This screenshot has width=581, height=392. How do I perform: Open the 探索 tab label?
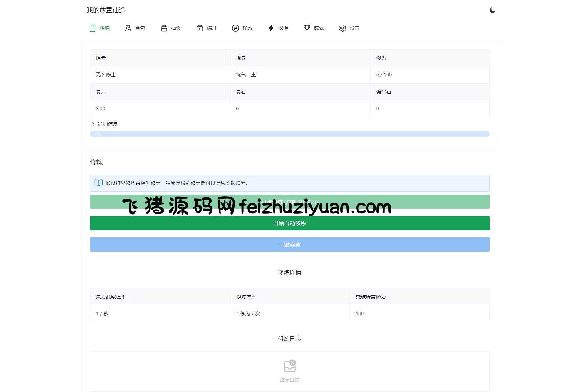point(248,28)
